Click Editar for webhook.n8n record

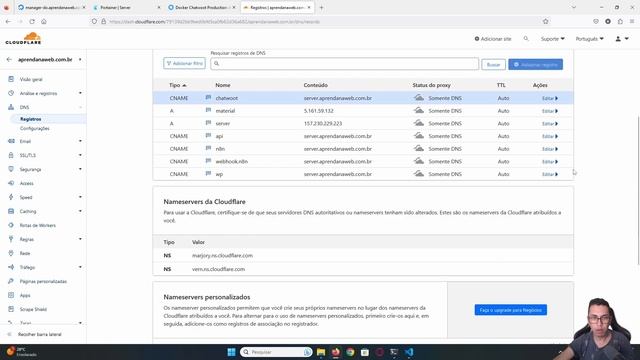pyautogui.click(x=550, y=162)
